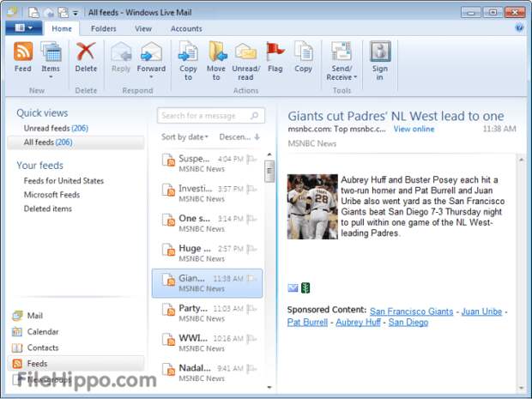The image size is (532, 399).
Task: Open the San Francisco Giants link
Action: pyautogui.click(x=412, y=311)
